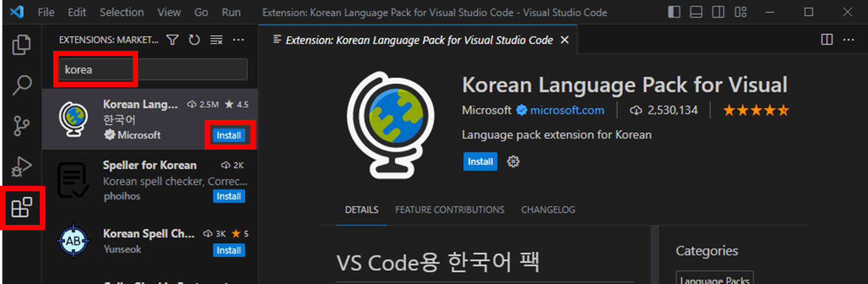Activate the Korean Language Pack editor tab
868x284 pixels.
(418, 40)
